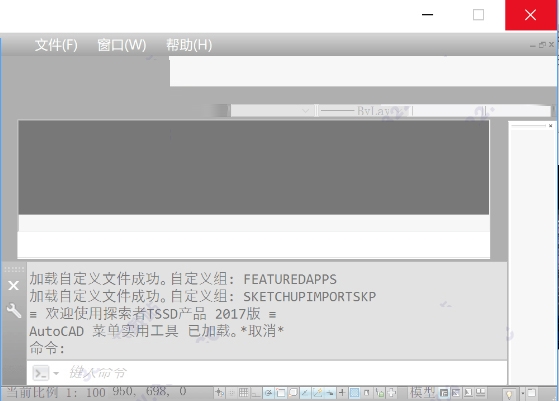Click the 当前比例 1:100 scale label

tap(56, 392)
